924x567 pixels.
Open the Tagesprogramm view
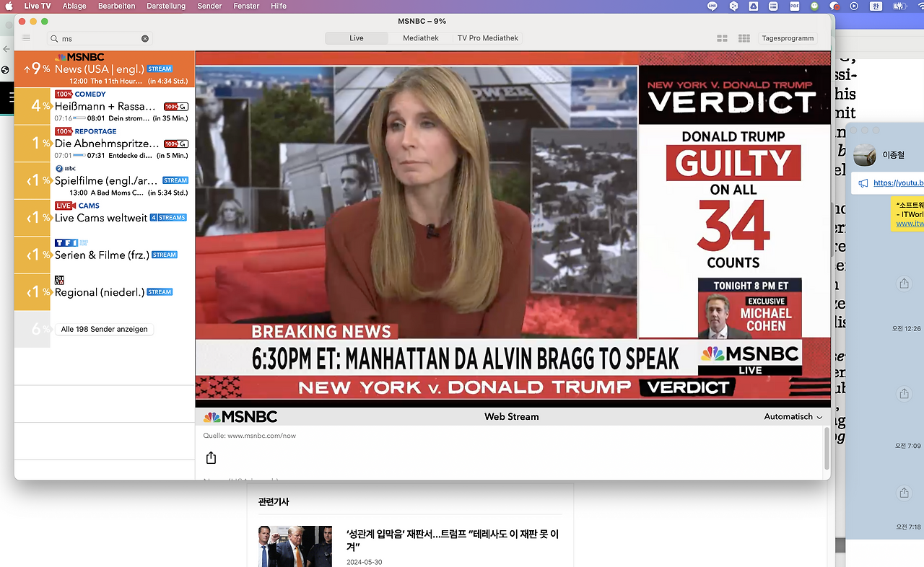(788, 38)
